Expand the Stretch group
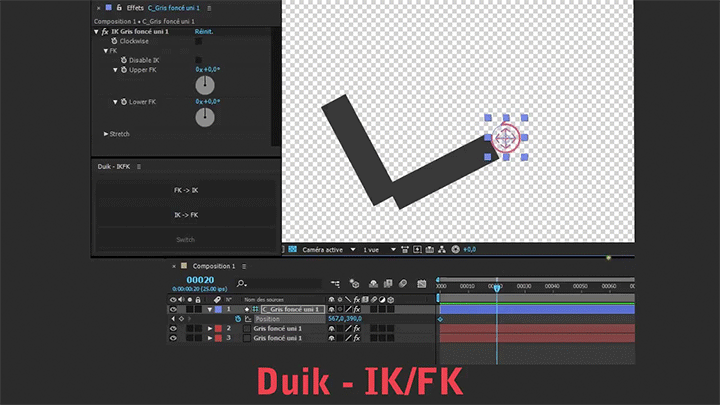720x405 pixels. pyautogui.click(x=106, y=134)
